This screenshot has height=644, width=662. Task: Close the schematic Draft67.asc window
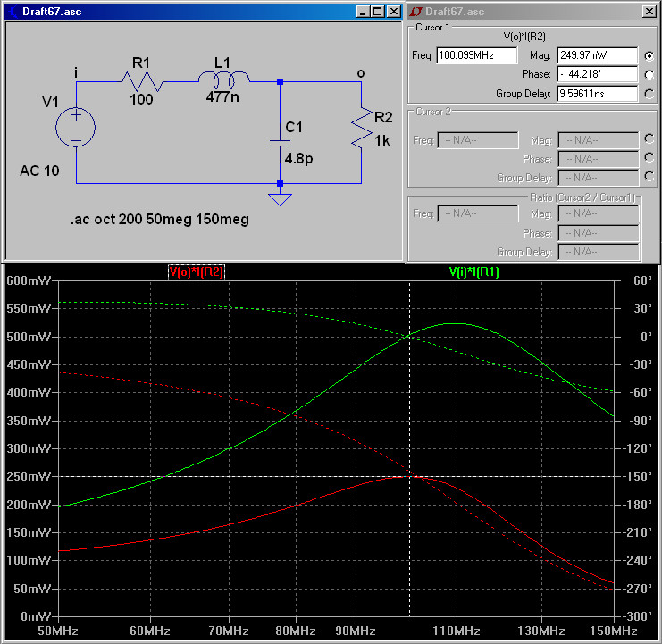tap(393, 12)
